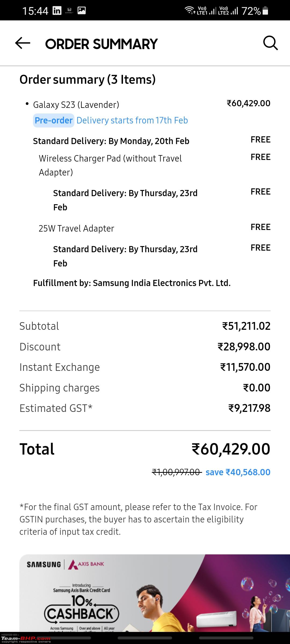Tap the Honda Connect notification icon
The height and width of the screenshot is (644, 290).
point(69,11)
